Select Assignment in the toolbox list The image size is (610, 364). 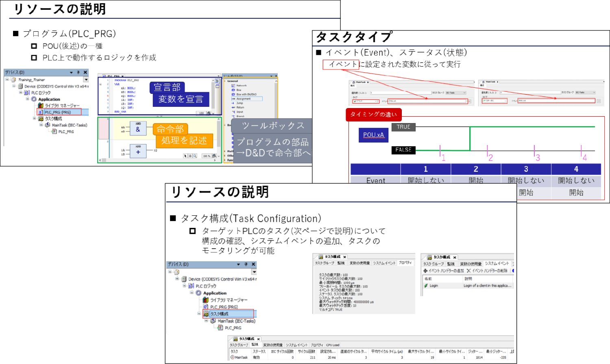click(x=244, y=99)
